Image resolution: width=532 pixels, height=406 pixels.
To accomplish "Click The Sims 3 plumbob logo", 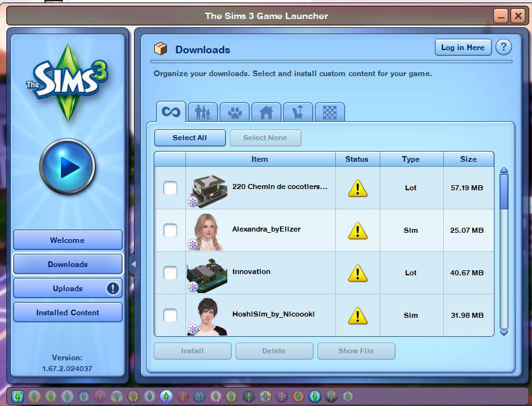I will coord(68,82).
